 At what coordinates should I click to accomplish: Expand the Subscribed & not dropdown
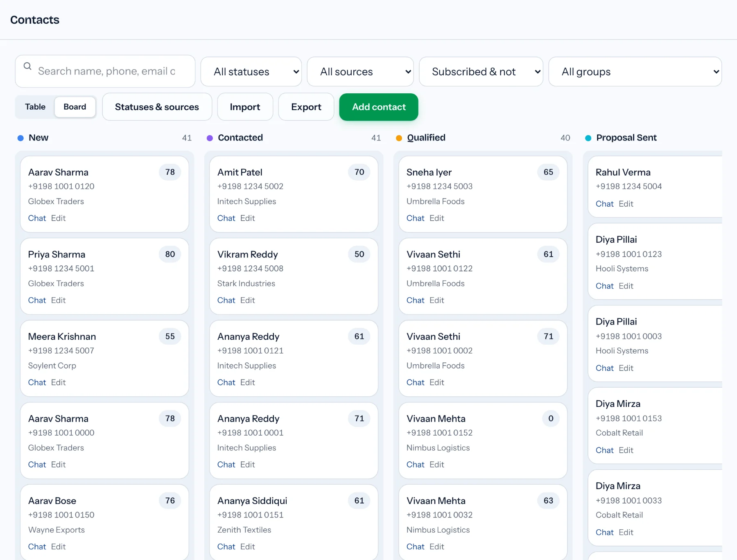[481, 72]
